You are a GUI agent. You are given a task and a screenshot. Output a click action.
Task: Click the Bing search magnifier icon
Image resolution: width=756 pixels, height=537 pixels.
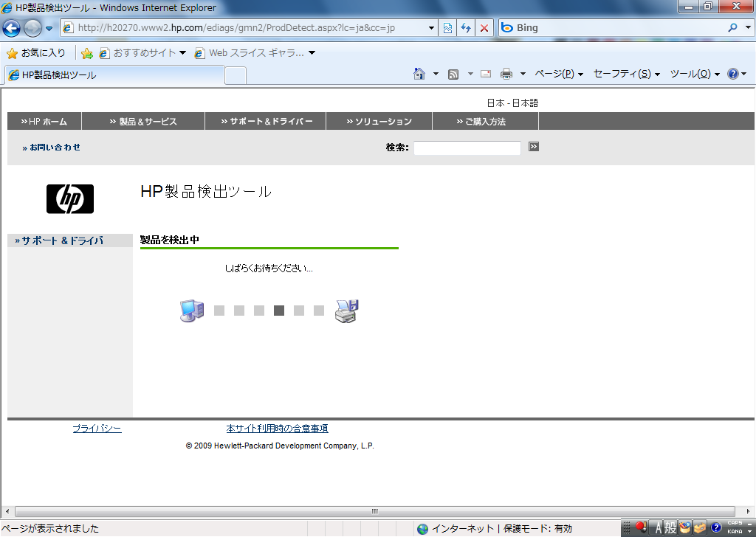point(733,27)
